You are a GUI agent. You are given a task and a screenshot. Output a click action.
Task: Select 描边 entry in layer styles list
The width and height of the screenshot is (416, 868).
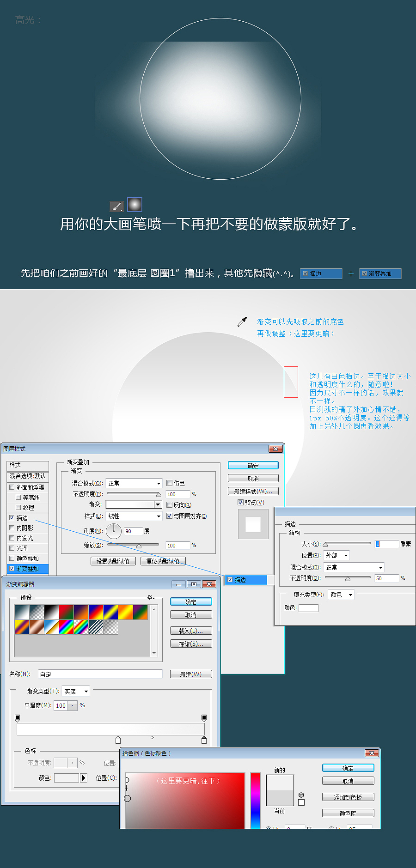[x=22, y=518]
